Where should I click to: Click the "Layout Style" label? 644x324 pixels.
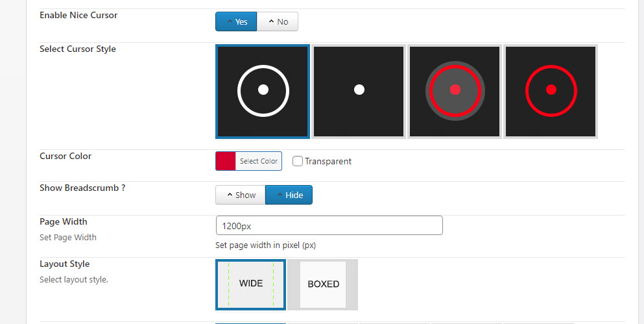(x=64, y=264)
